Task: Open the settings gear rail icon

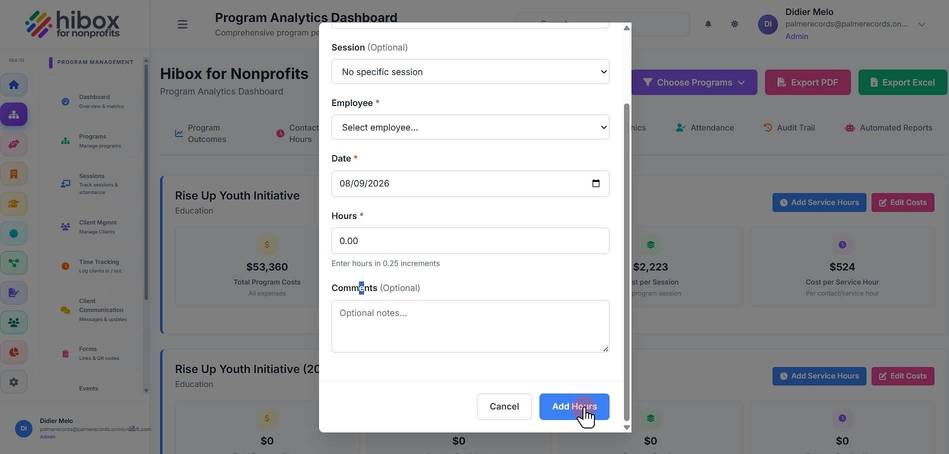Action: [13, 382]
